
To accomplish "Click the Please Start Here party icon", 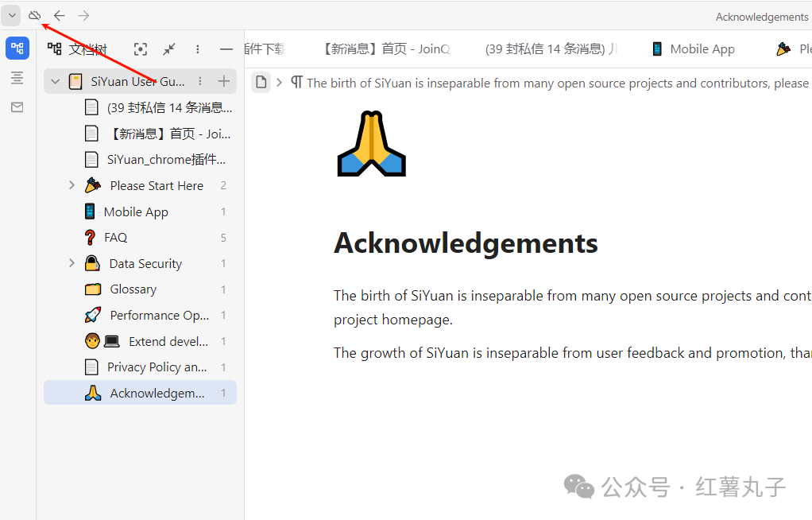I will click(x=93, y=185).
